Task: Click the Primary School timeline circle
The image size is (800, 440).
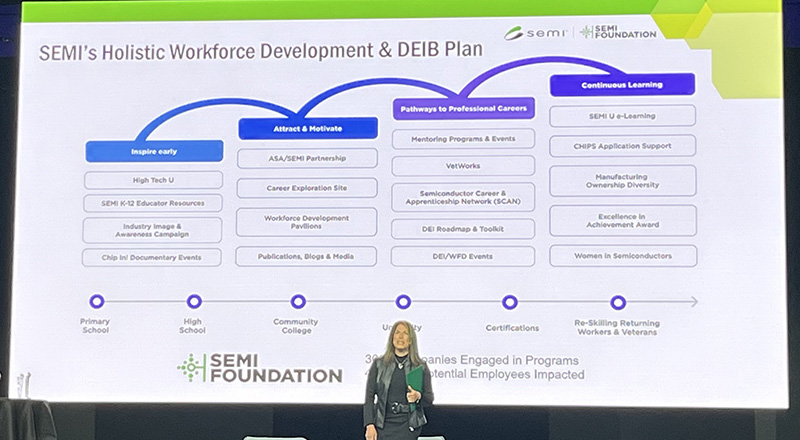Action: pyautogui.click(x=96, y=301)
